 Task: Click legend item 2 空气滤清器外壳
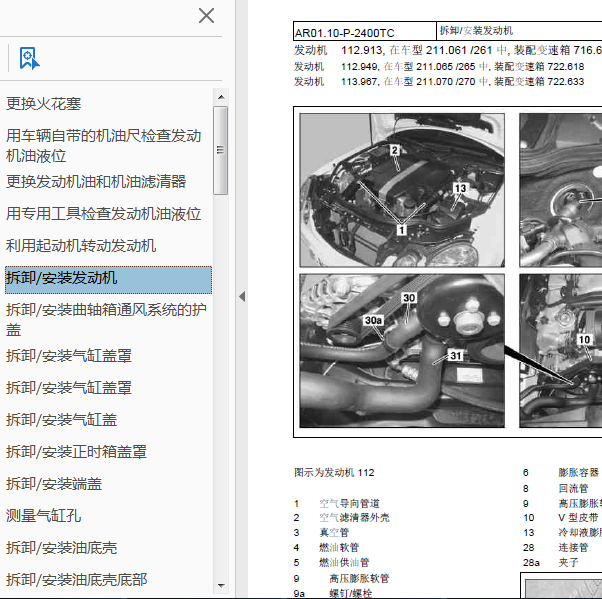pos(342,518)
